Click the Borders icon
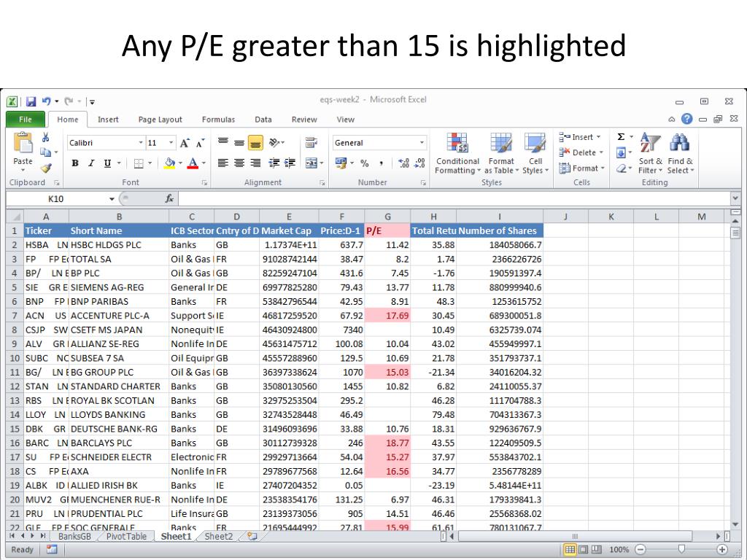 (x=139, y=163)
